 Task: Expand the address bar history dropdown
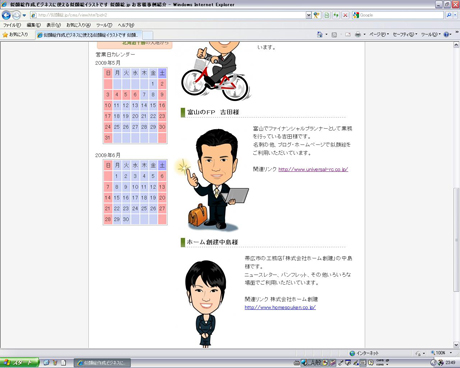(x=309, y=15)
